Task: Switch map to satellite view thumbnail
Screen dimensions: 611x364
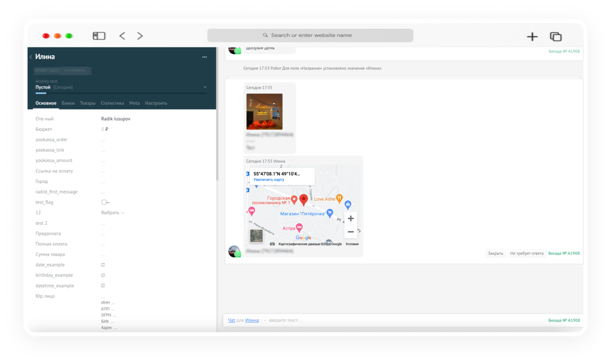Action: coord(256,236)
